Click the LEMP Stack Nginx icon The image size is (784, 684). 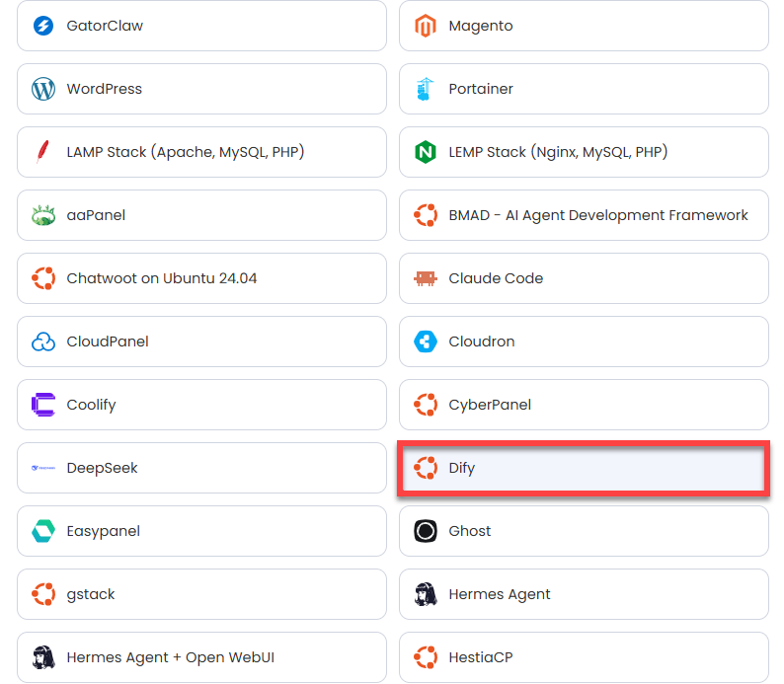point(426,152)
